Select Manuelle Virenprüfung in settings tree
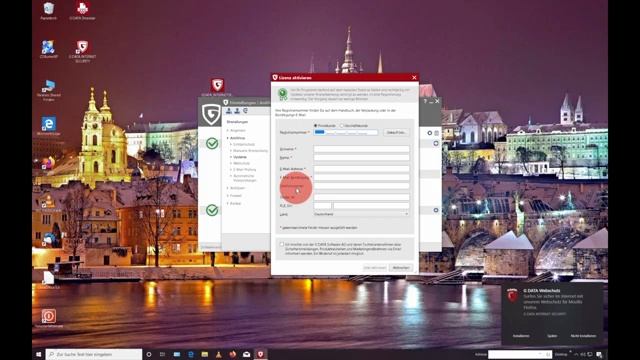The width and height of the screenshot is (640, 360). pos(250,151)
